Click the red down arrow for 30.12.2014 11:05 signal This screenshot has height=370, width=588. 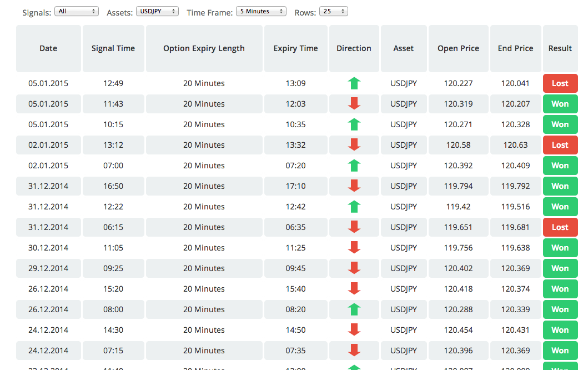pyautogui.click(x=354, y=248)
